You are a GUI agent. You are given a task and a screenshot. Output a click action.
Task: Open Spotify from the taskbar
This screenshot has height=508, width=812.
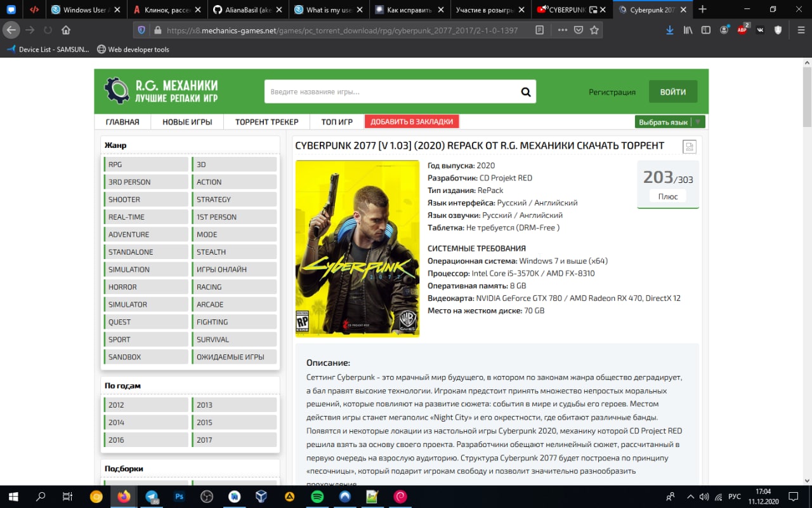tap(317, 497)
